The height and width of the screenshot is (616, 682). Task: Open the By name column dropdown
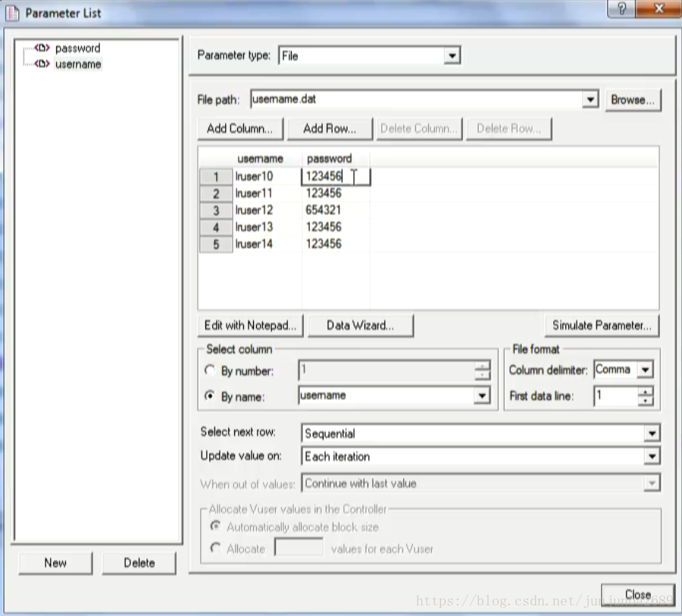(x=482, y=396)
